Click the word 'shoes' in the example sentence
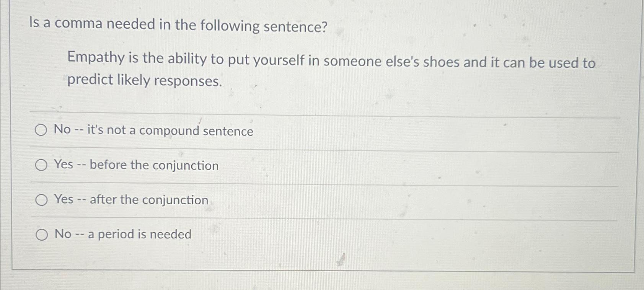Viewport: 644px width, 290px height. [441, 62]
